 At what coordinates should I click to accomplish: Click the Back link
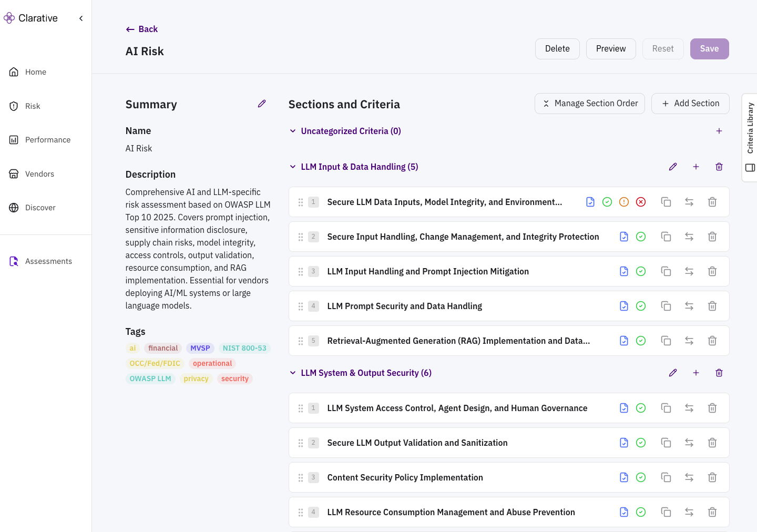pyautogui.click(x=142, y=29)
